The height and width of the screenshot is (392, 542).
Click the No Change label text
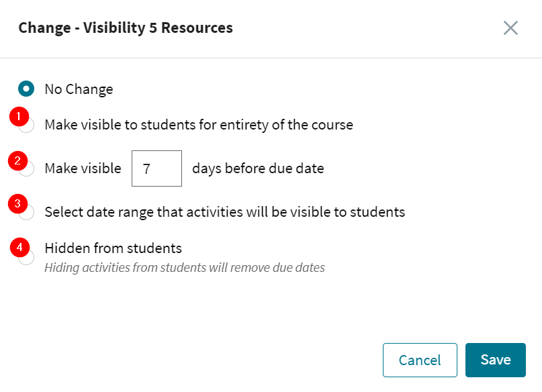pos(79,89)
